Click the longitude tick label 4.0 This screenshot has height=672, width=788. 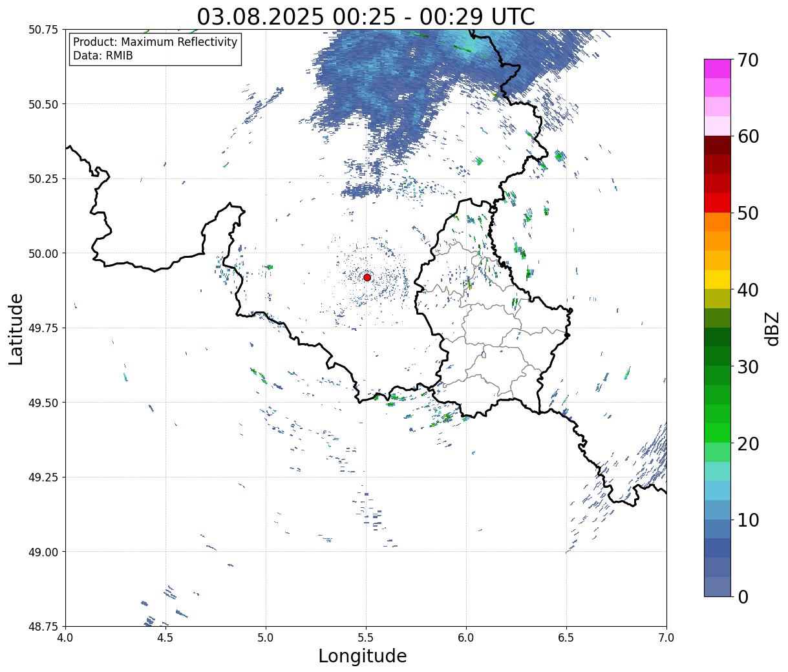click(x=65, y=637)
